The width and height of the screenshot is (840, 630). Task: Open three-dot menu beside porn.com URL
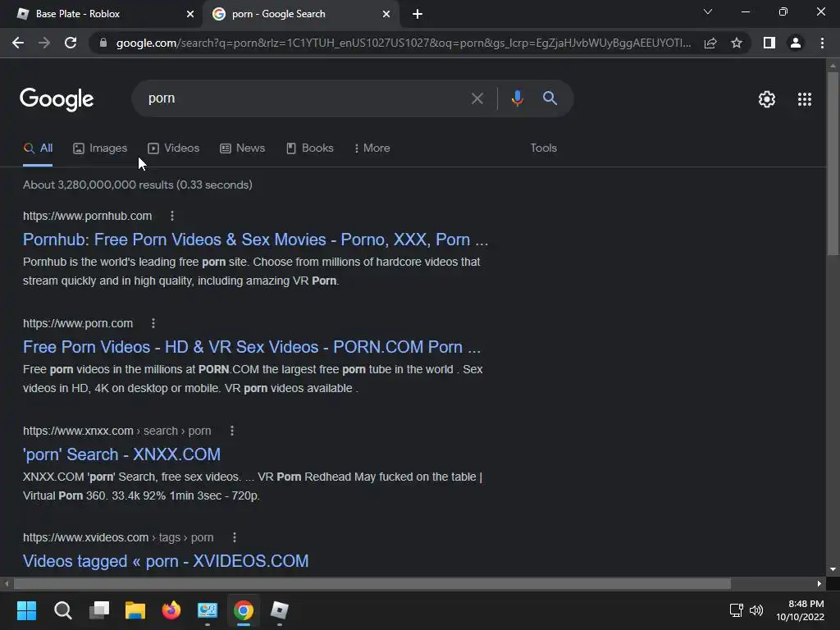click(x=153, y=323)
